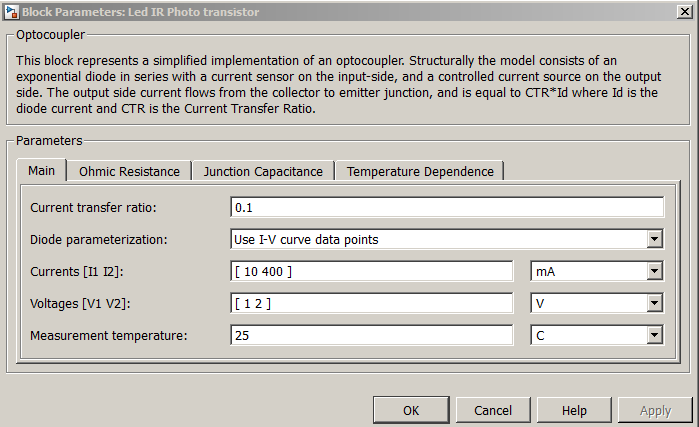
Task: Click the Cancel button
Action: click(x=493, y=410)
